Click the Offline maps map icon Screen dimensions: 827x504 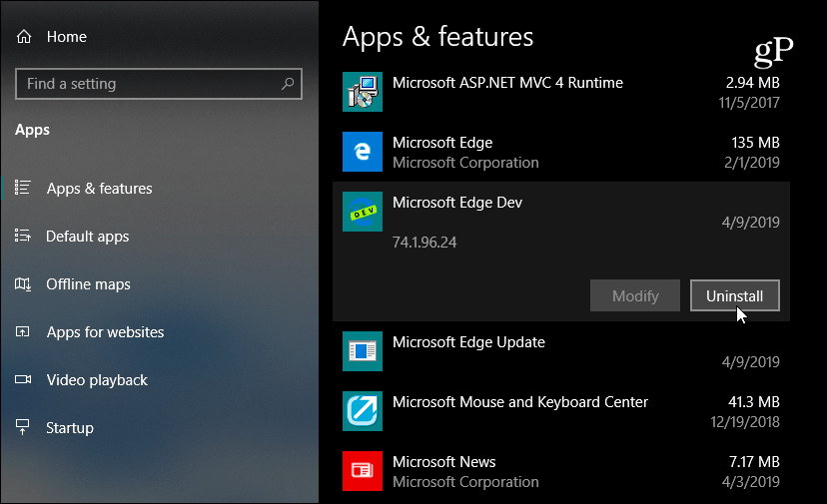coord(22,284)
